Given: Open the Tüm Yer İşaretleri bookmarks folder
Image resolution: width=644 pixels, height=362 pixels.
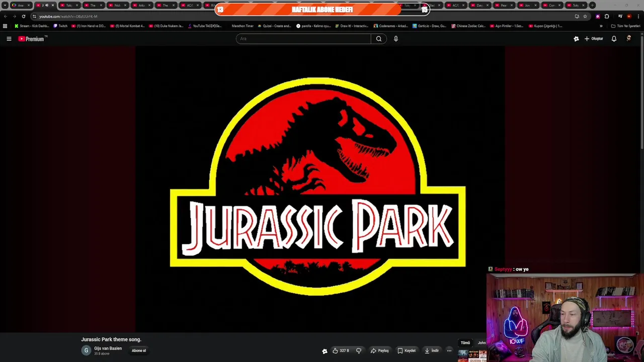Looking at the screenshot, I should point(625,26).
